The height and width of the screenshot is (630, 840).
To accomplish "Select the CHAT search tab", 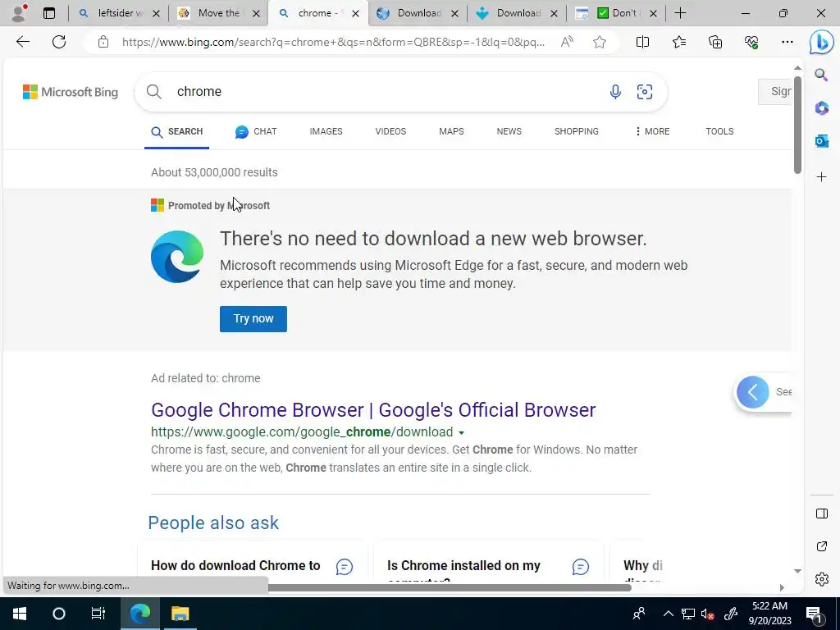I will point(256,131).
